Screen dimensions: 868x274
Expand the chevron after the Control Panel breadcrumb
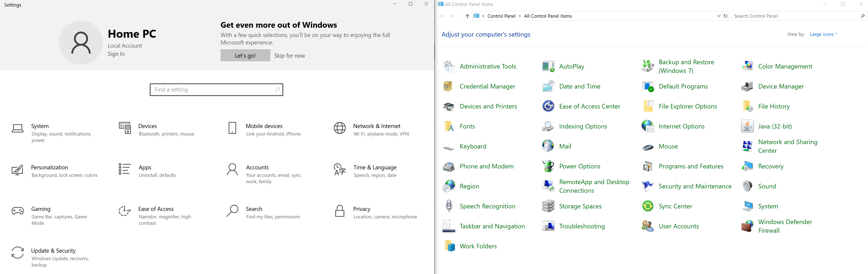[x=520, y=16]
